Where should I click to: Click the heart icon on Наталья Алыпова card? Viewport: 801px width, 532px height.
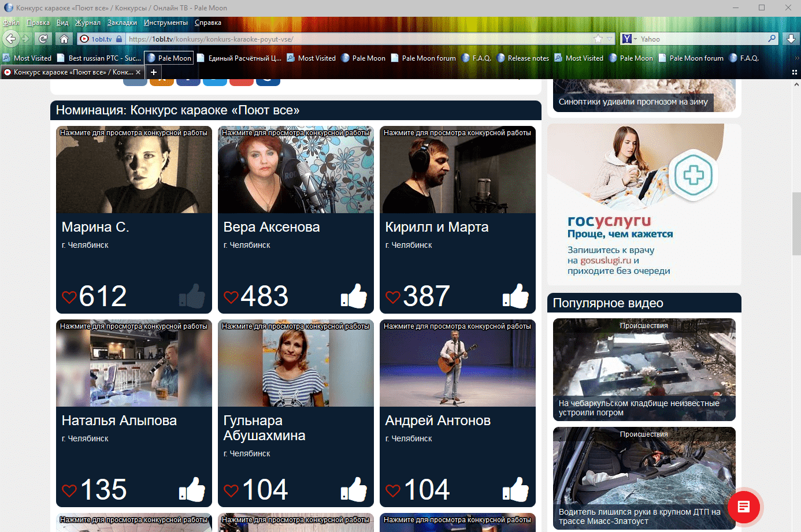pyautogui.click(x=69, y=490)
